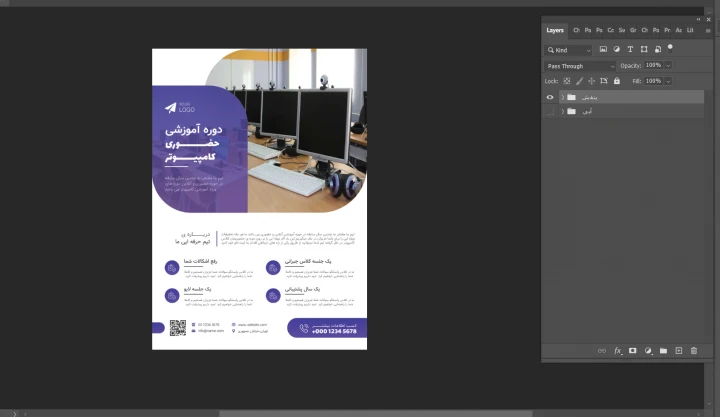Prevent artboard auto-nesting lock icon
The image size is (720, 417).
(x=604, y=81)
